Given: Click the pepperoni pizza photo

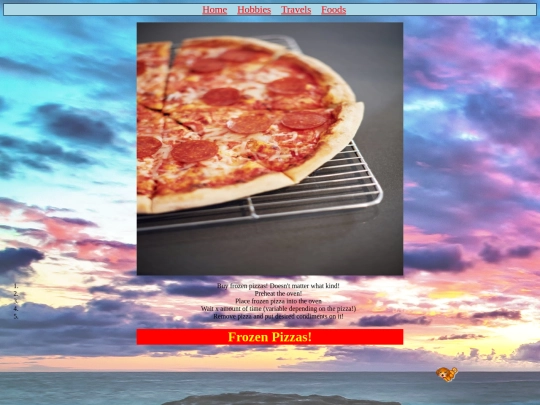Looking at the screenshot, I should pyautogui.click(x=270, y=149).
